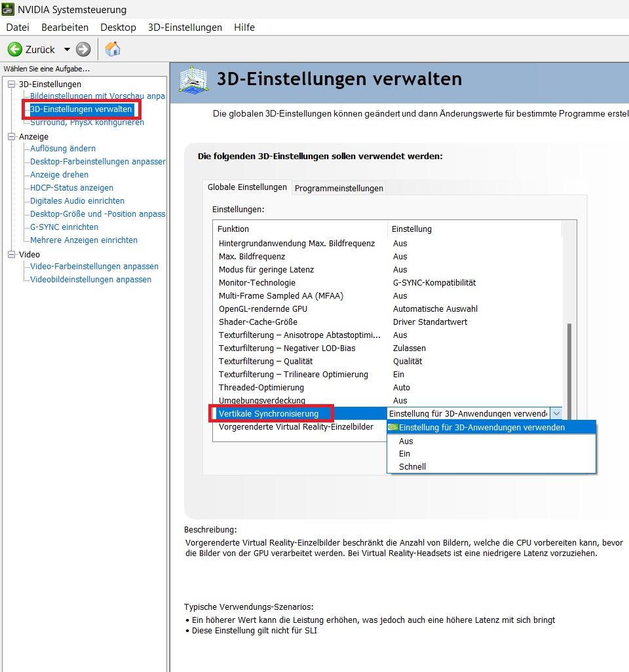Collapse the Video tree node
629x672 pixels.
coord(12,254)
